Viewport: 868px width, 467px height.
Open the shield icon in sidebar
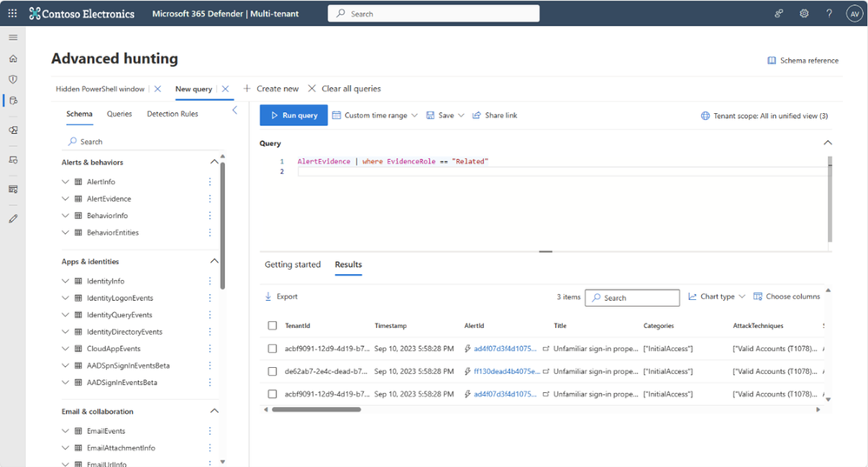[13, 79]
